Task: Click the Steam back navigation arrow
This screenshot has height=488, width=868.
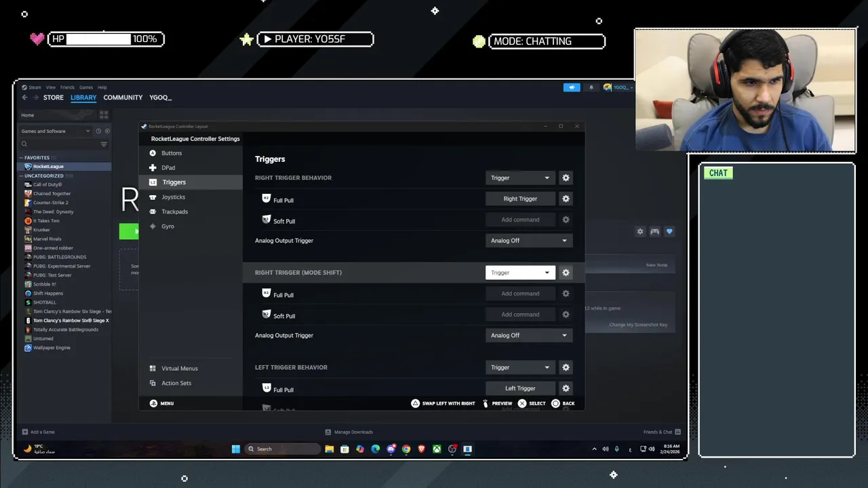Action: tap(24, 98)
